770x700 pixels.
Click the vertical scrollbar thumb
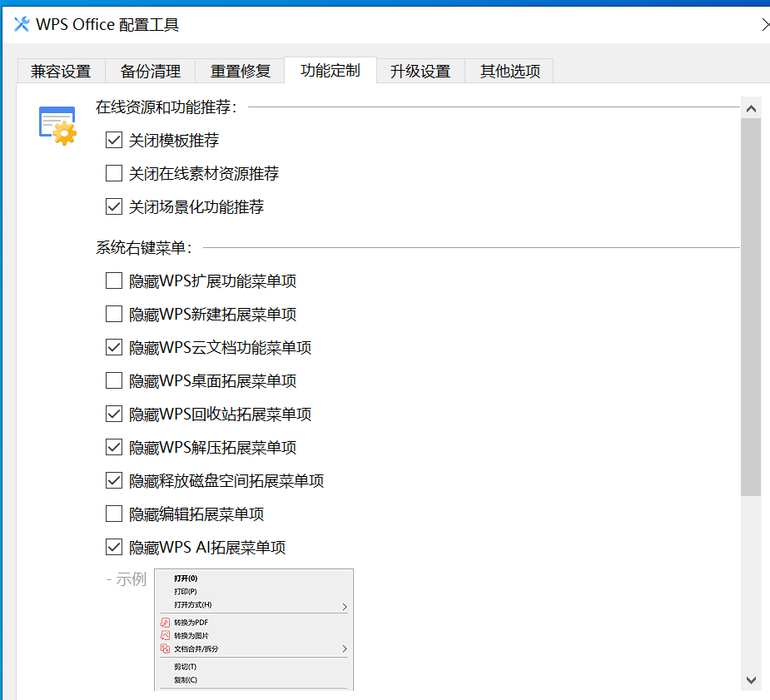point(751,307)
